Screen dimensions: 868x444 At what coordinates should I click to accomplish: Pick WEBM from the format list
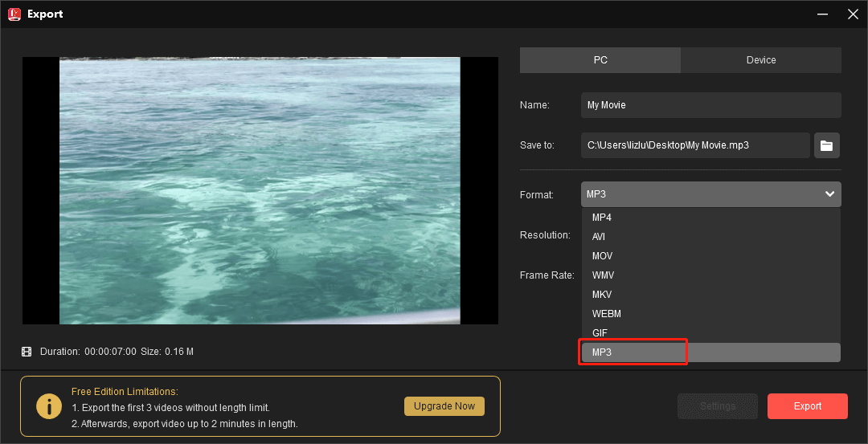710,314
